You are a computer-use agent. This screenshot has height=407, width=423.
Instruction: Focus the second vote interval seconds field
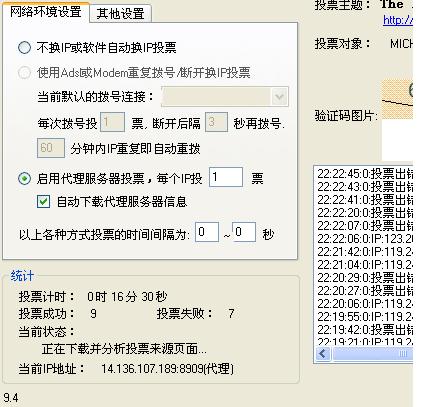pyautogui.click(x=244, y=232)
